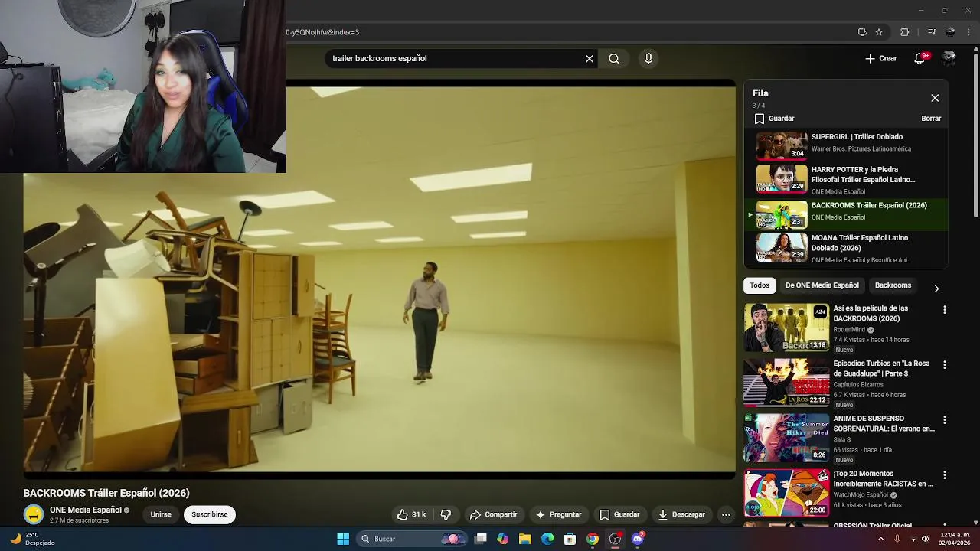Open Así es la película thumbnail
Viewport: 980px width, 551px height.
pyautogui.click(x=786, y=328)
